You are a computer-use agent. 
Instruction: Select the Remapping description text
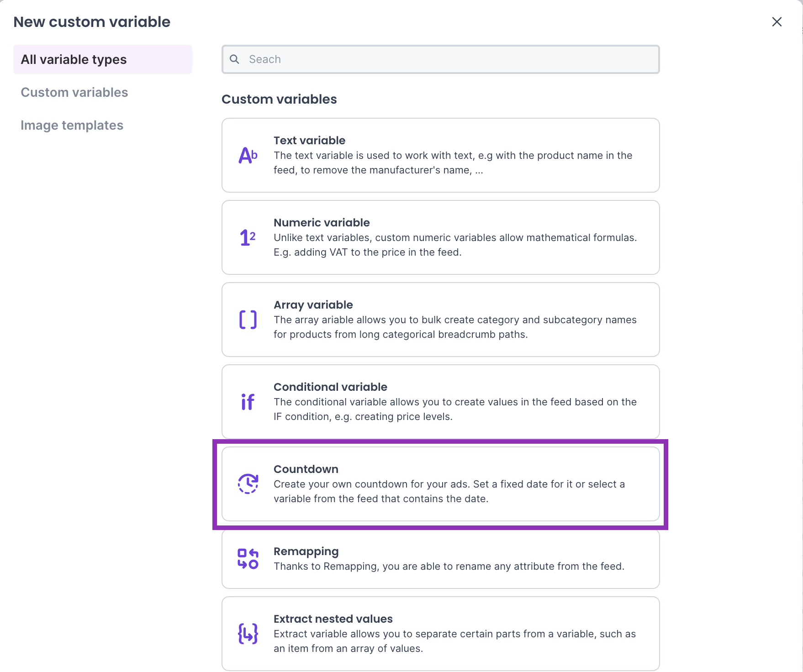tap(449, 567)
